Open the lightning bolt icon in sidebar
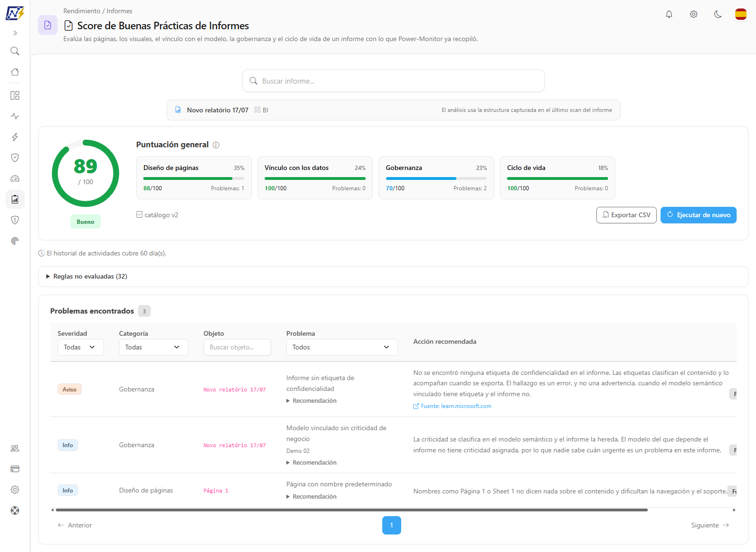The width and height of the screenshot is (756, 552). tap(15, 137)
